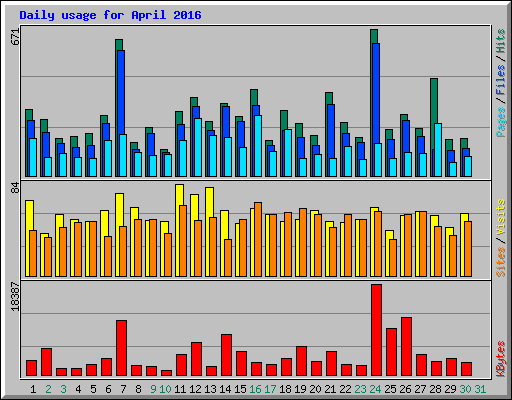This screenshot has width=512, height=400.
Task: Select day label "3" on the x-axis
Action: [x=63, y=389]
